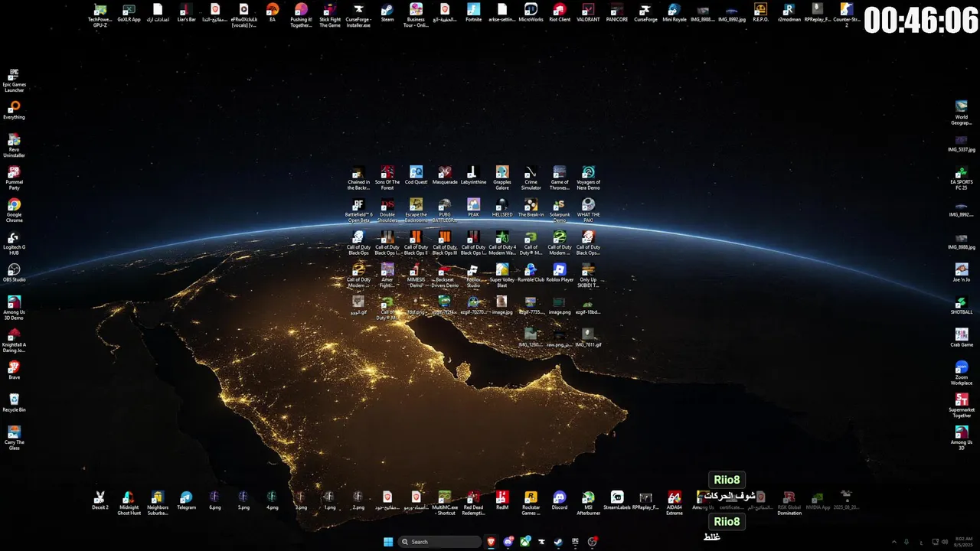Open the image.jpg file thumbnail
This screenshot has height=551, width=980.
[x=502, y=305]
